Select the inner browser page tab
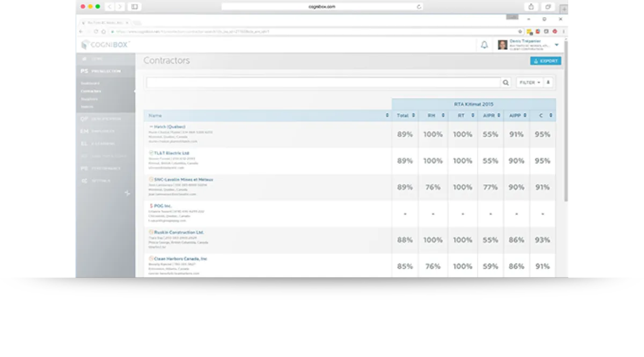The image size is (644, 357). pyautogui.click(x=105, y=23)
